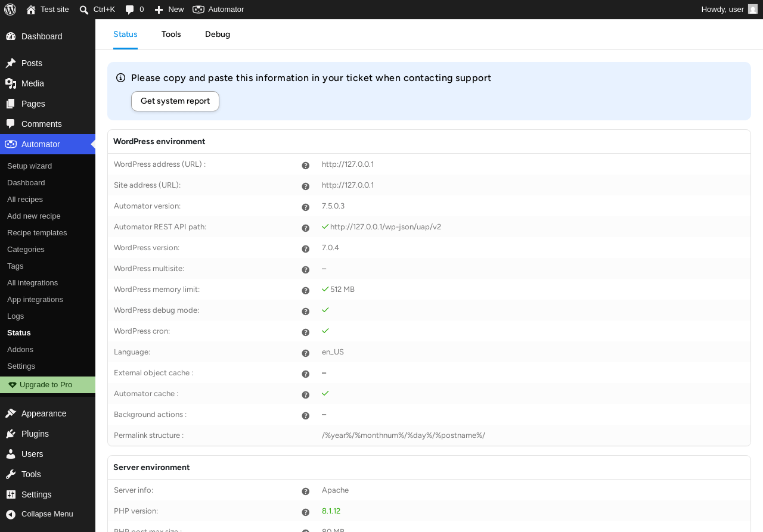Click help icon for Background actions

306,416
